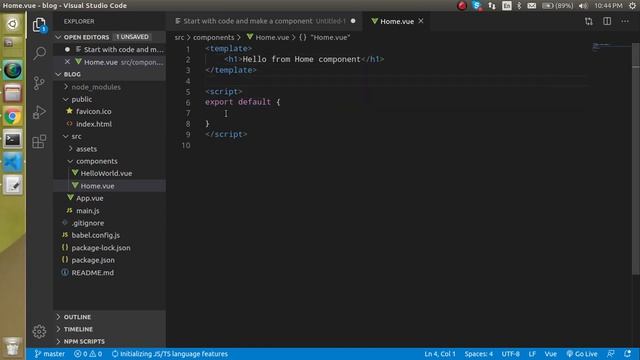Image resolution: width=640 pixels, height=360 pixels.
Task: Click the master branch indicator
Action: click(49, 354)
